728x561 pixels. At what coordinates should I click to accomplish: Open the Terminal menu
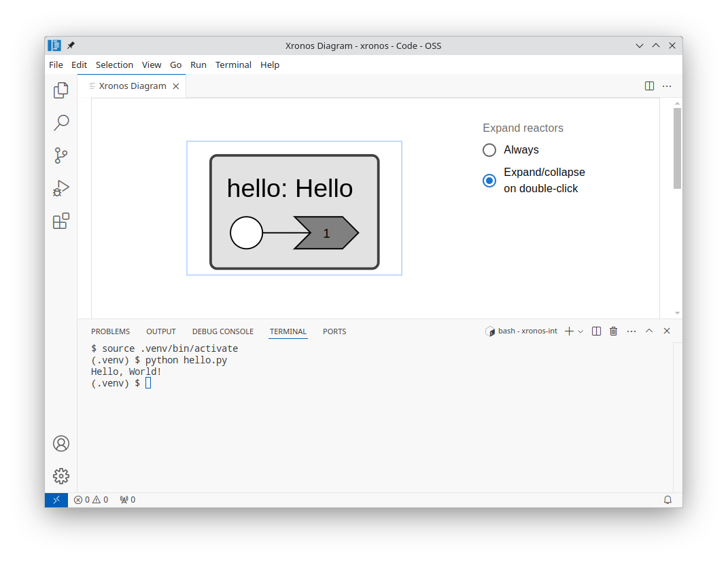click(233, 65)
